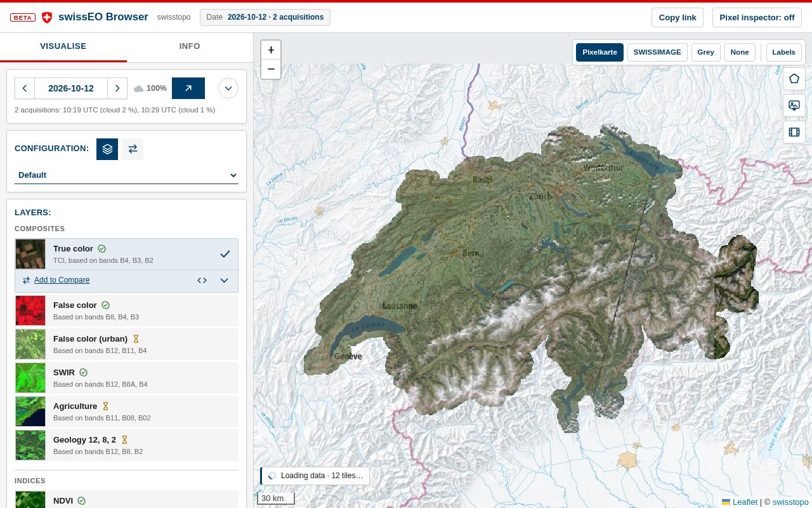Click the compare arrows icon beside Add to Compare

26,280
